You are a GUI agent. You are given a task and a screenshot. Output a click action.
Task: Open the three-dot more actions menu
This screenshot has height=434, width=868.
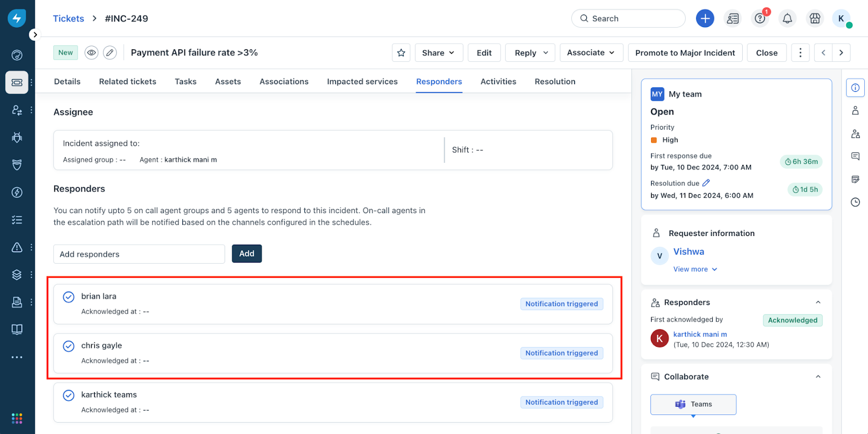(x=800, y=53)
